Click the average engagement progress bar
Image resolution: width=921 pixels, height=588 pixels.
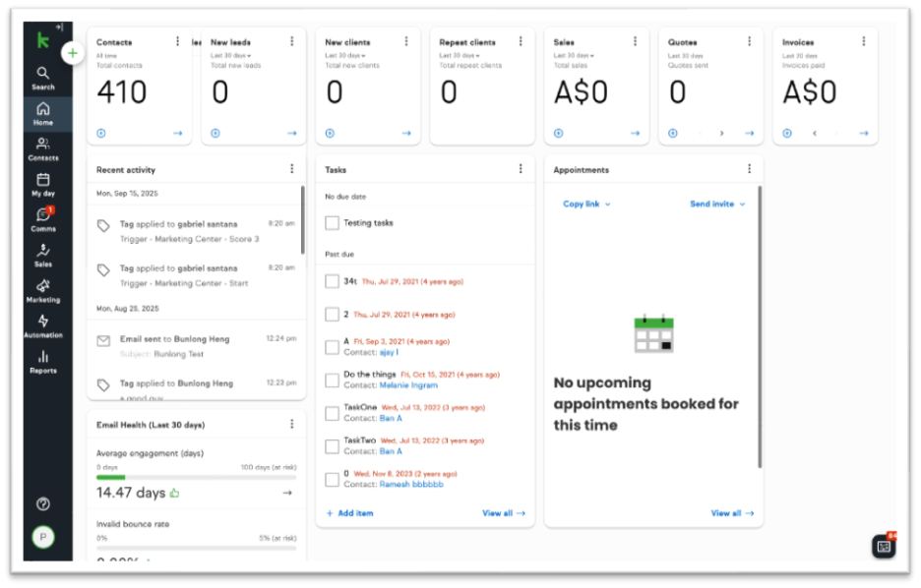[194, 475]
